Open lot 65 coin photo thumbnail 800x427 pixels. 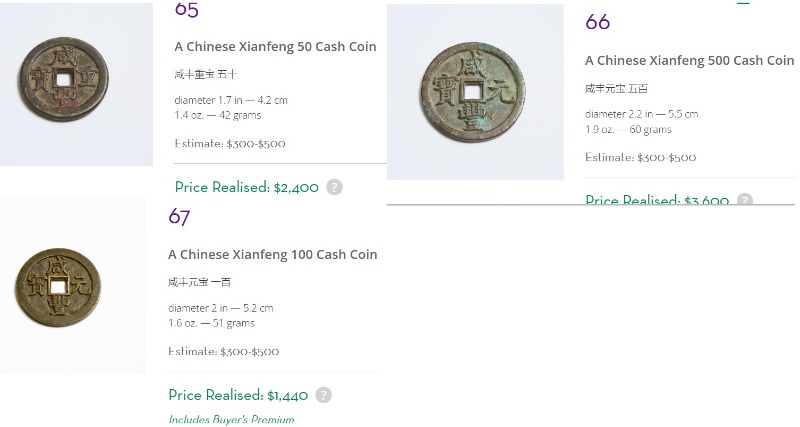pyautogui.click(x=77, y=84)
